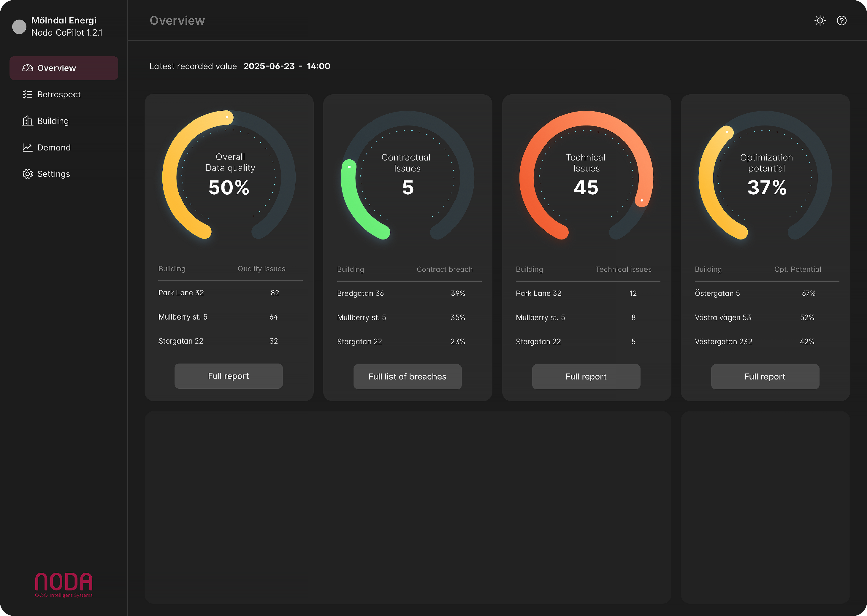
Task: Open the Retrospect menu item
Action: (x=59, y=94)
